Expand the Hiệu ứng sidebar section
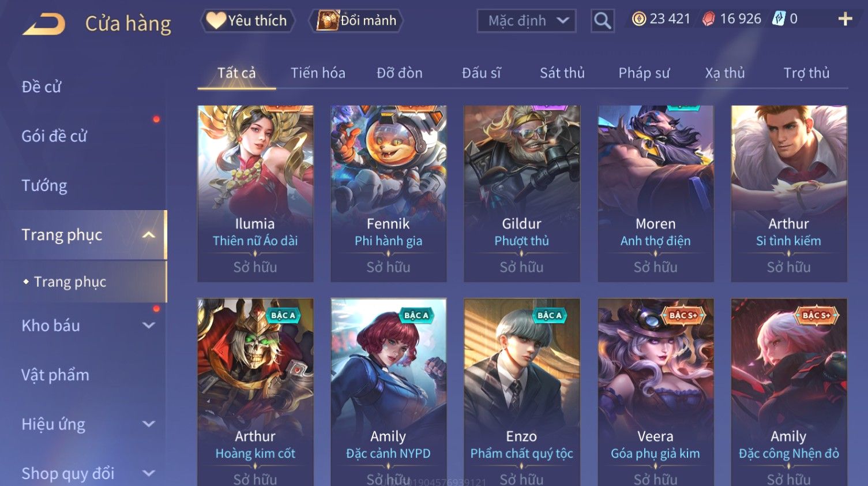Image resolution: width=868 pixels, height=486 pixels. coord(148,424)
